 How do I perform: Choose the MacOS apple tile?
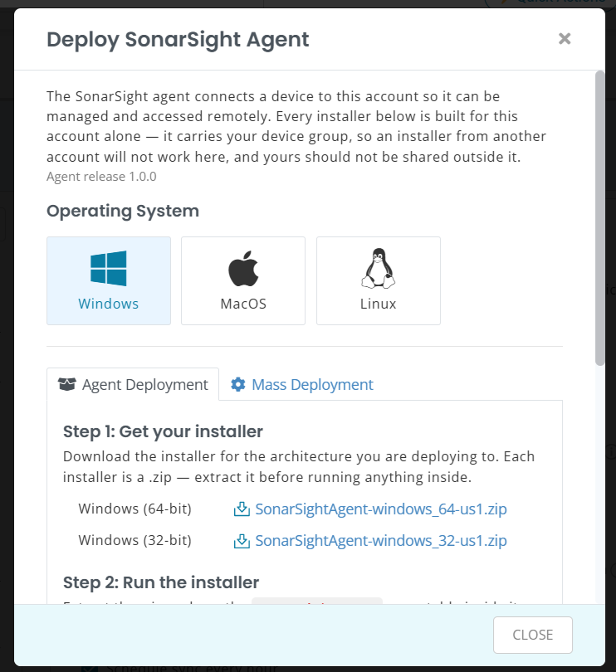pyautogui.click(x=243, y=280)
